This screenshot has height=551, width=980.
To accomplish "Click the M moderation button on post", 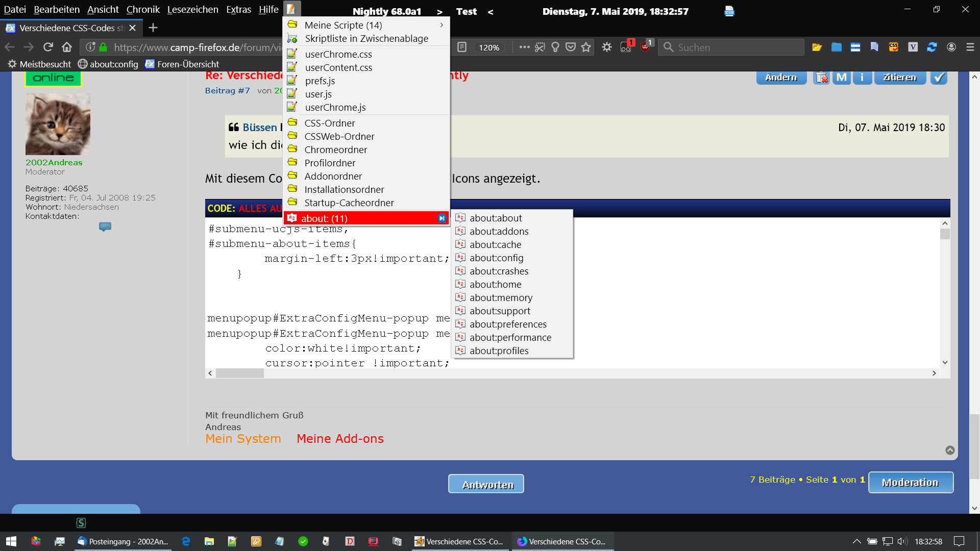I will [842, 78].
